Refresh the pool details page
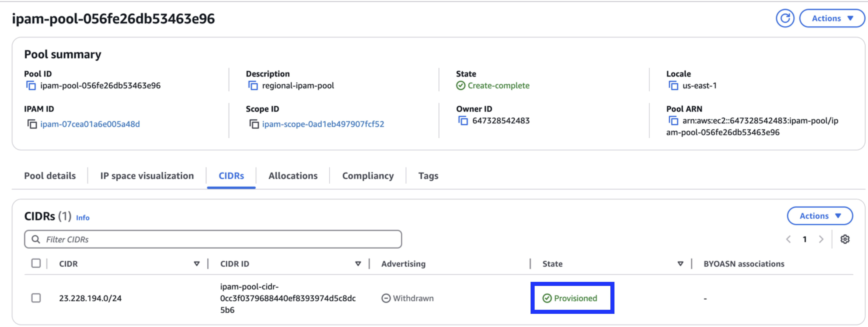 click(x=785, y=18)
